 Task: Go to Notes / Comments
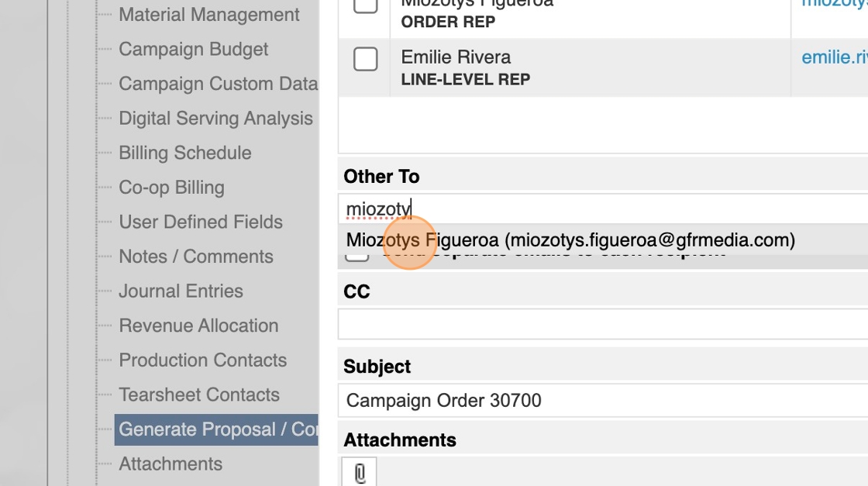pyautogui.click(x=195, y=257)
